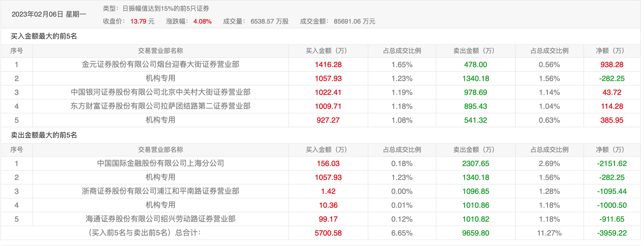The width and height of the screenshot is (644, 246).
Task: Click total net amount -3959.22
Action: (612, 233)
